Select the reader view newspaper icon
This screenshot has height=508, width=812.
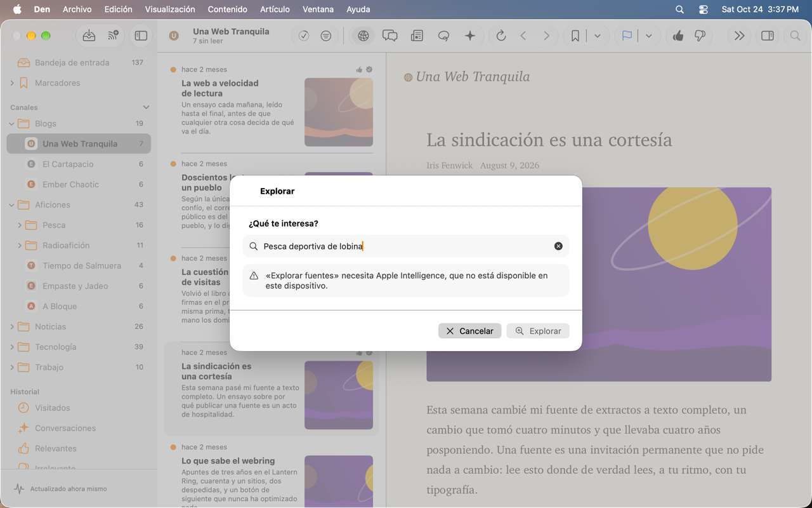coord(417,36)
